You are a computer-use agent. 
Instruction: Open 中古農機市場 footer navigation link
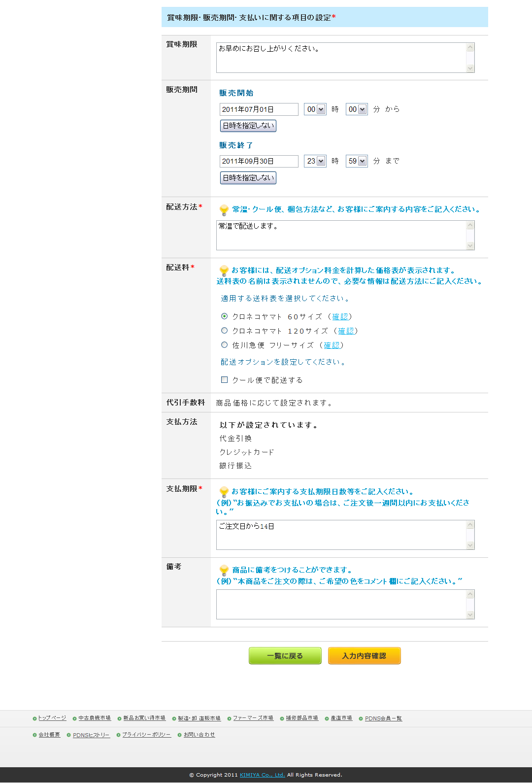(95, 718)
